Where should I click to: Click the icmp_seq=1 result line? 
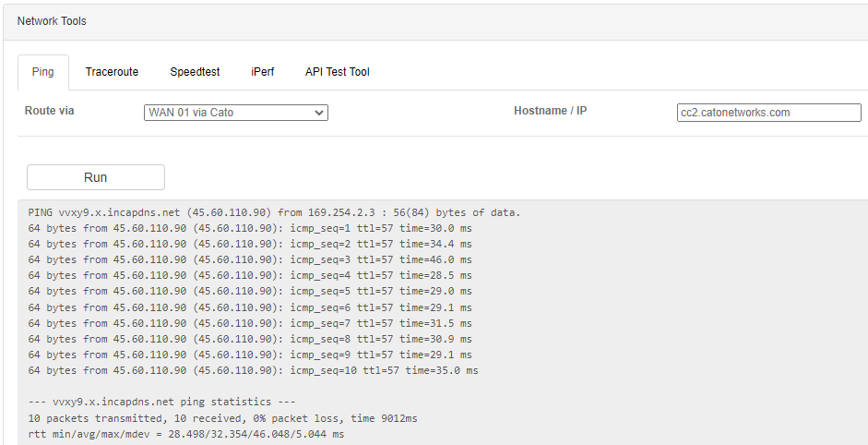point(250,228)
